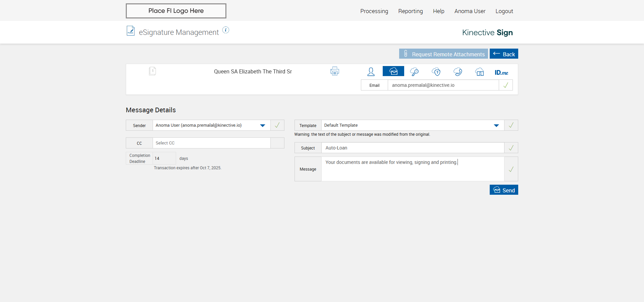
Task: Click Request Remote Attachments
Action: (443, 54)
